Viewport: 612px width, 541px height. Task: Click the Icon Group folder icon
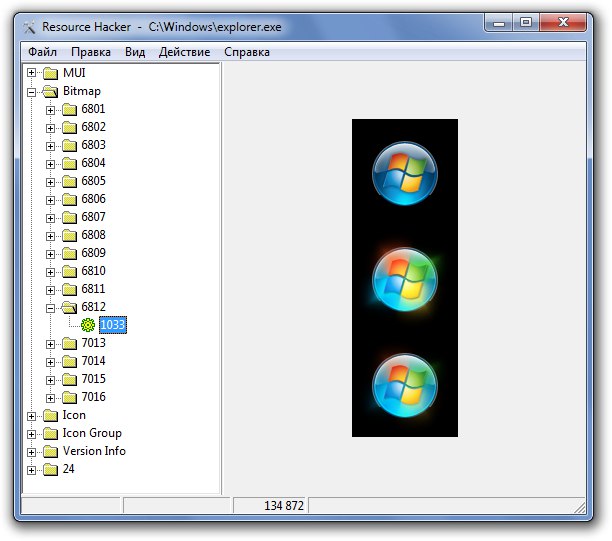51,433
